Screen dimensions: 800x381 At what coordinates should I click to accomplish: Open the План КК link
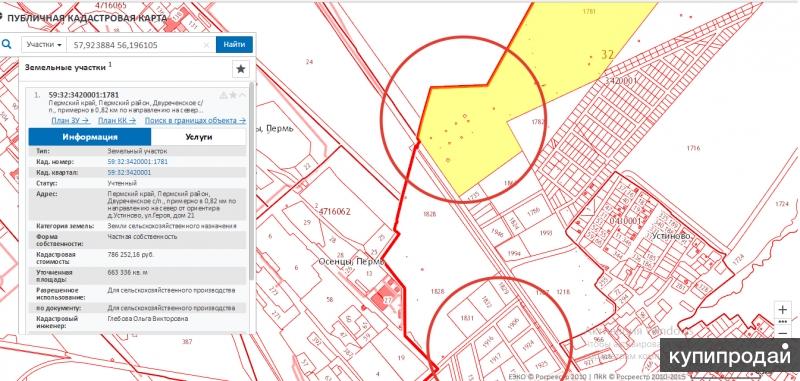click(x=117, y=120)
